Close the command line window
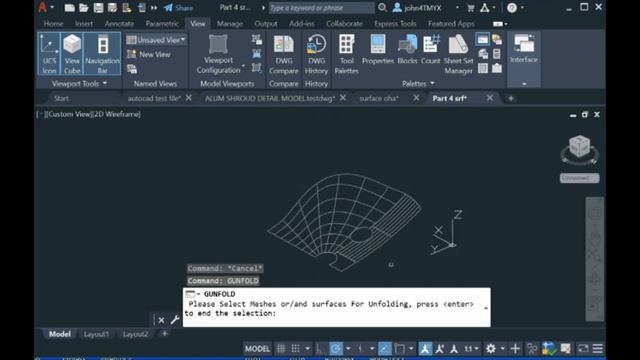Image resolution: width=640 pixels, height=360 pixels. click(x=161, y=320)
